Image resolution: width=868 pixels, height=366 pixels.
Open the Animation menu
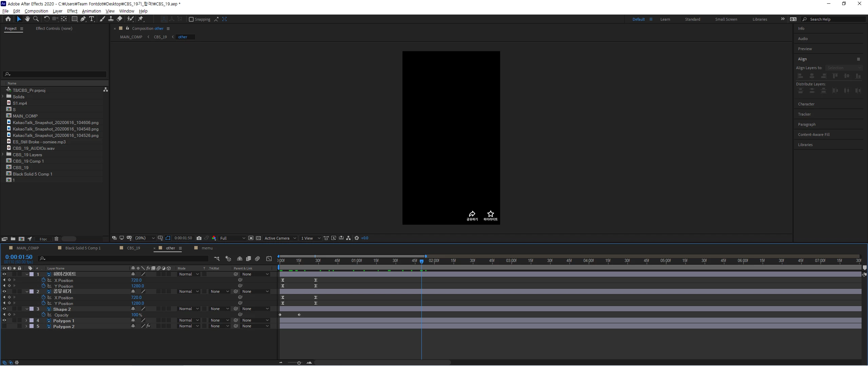(91, 11)
